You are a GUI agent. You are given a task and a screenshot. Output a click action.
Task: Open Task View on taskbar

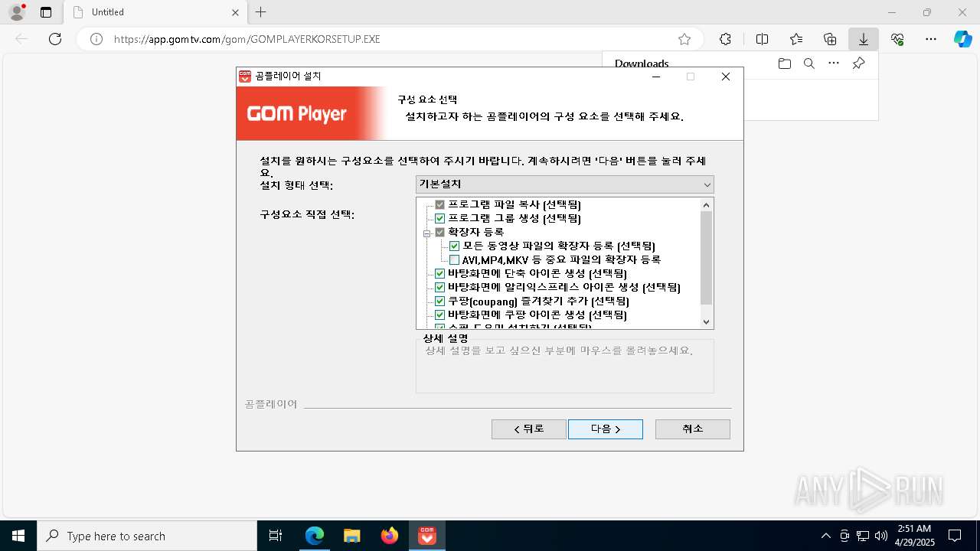[276, 536]
